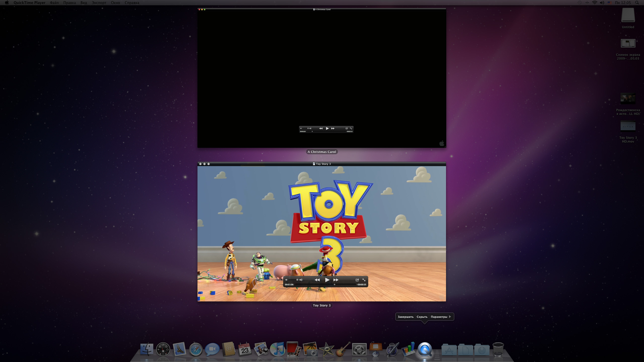Screen dimensions: 644x362
Task: Fast forward the Toy Story 3 video
Action: [336, 280]
